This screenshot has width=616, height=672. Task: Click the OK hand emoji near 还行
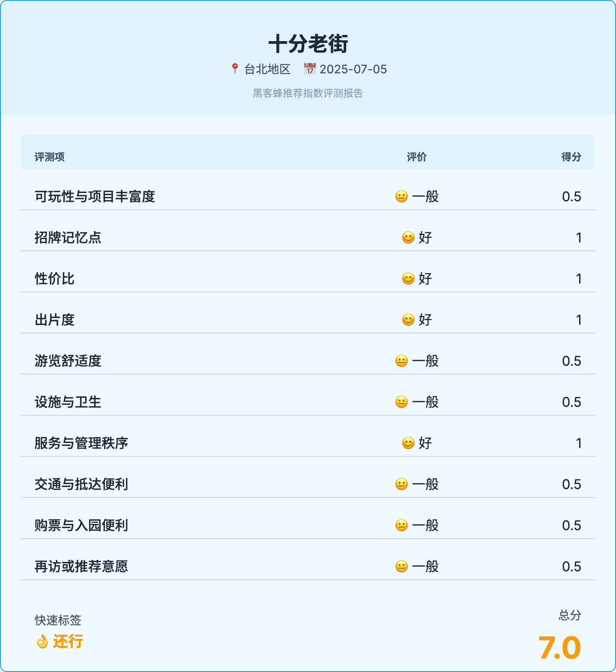click(x=42, y=641)
